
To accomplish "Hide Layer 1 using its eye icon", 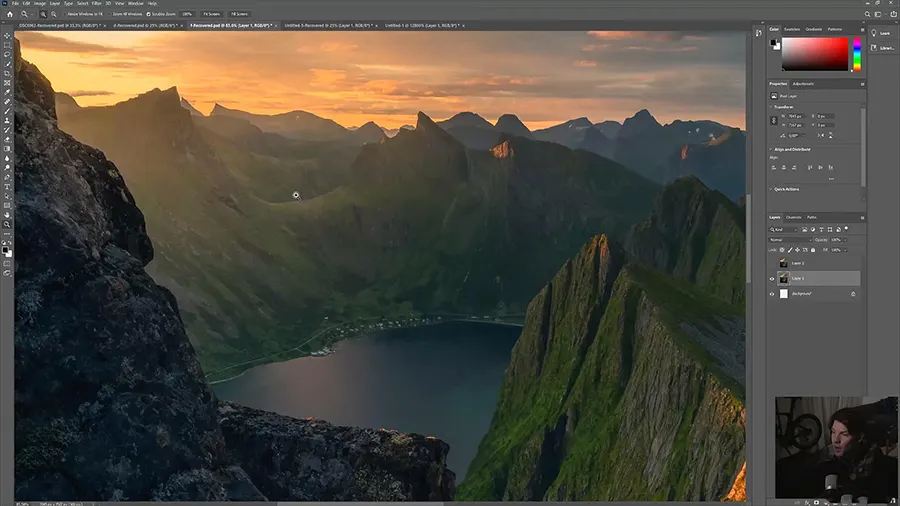I will (x=772, y=279).
